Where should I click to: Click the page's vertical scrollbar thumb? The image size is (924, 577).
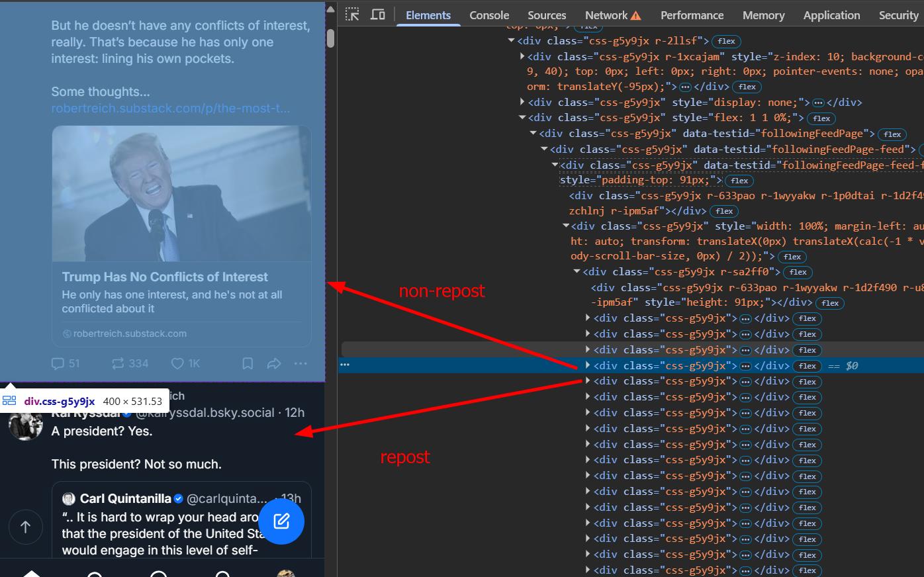(x=330, y=37)
